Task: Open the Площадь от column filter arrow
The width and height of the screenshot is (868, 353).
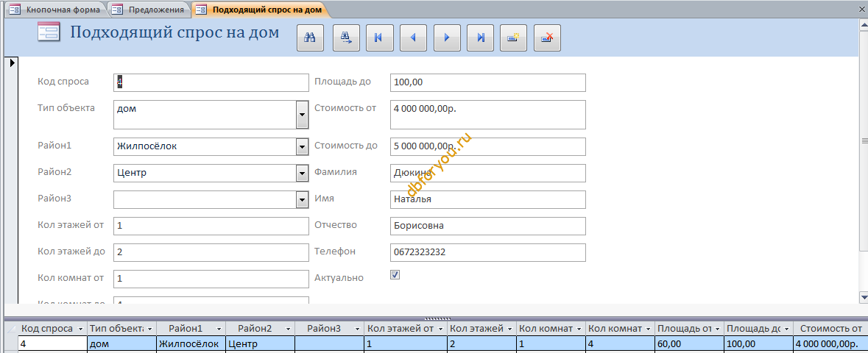Action: pos(717,329)
